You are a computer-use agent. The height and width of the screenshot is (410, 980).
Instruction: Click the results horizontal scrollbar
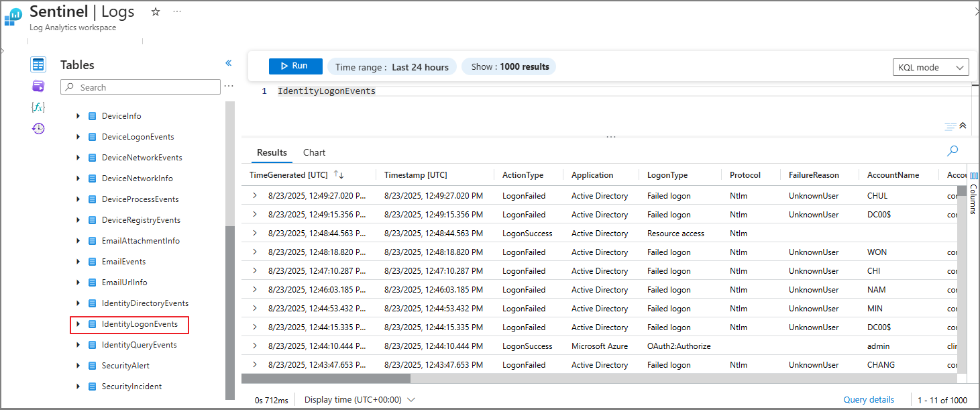click(x=326, y=378)
